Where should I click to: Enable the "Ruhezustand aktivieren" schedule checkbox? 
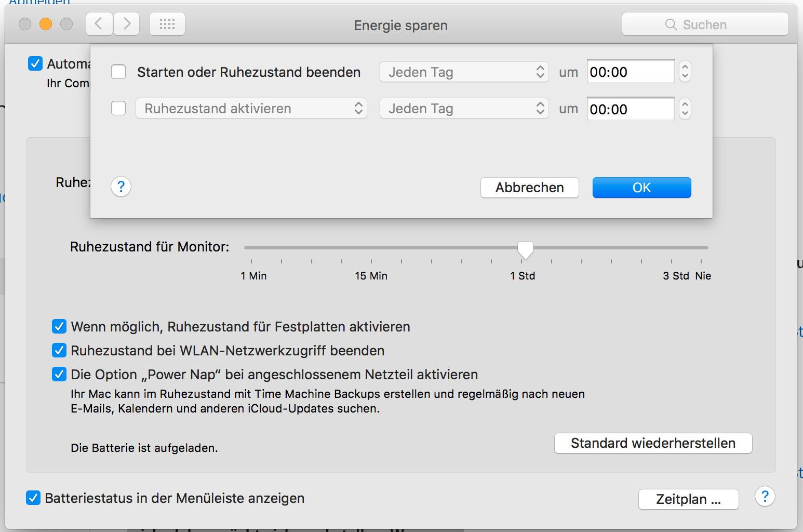coord(118,108)
